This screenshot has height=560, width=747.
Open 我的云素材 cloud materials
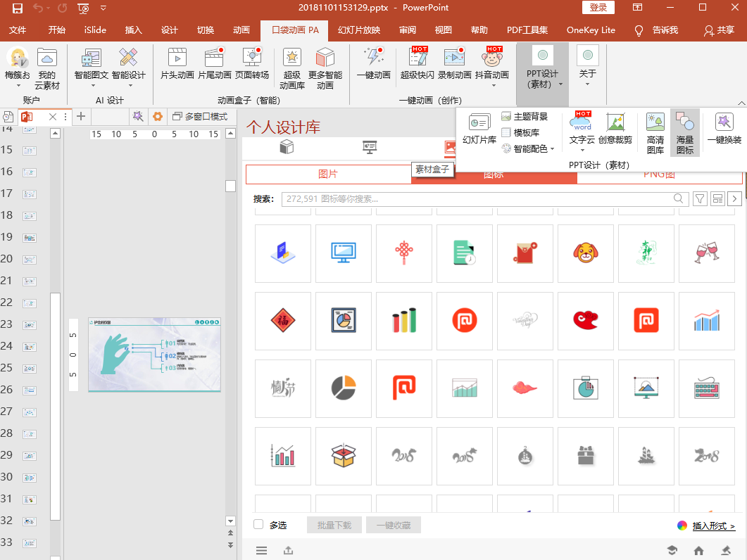click(x=46, y=69)
